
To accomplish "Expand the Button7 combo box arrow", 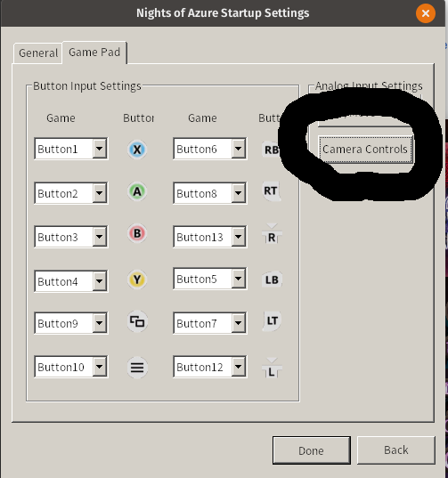I will (239, 323).
